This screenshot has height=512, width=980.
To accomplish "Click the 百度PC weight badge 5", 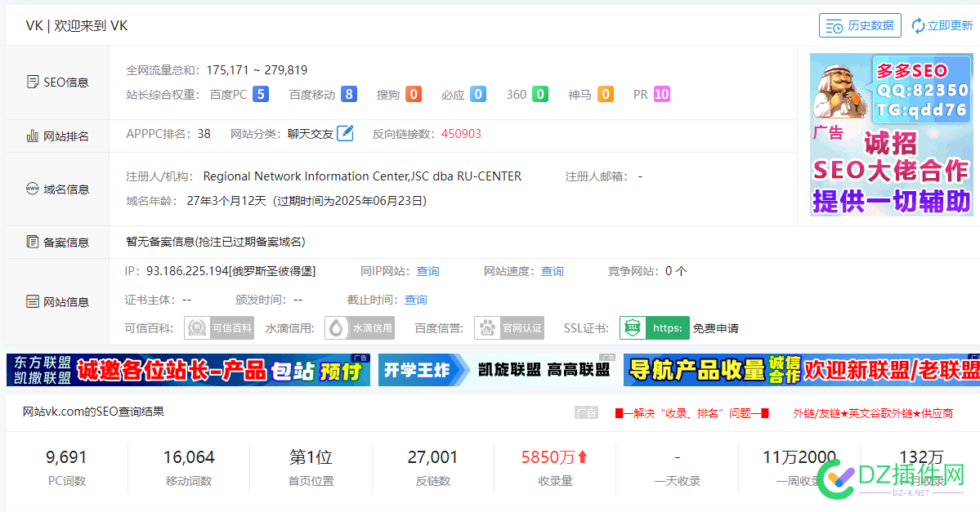I will (x=261, y=94).
